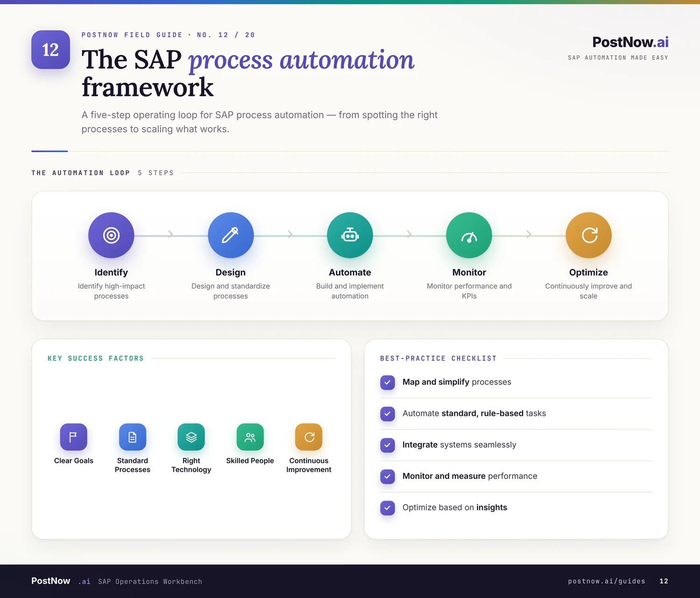Screen dimensions: 700x598
Task: Click 'POSTNOW FIELD GUIDE' header text
Action: 132,35
